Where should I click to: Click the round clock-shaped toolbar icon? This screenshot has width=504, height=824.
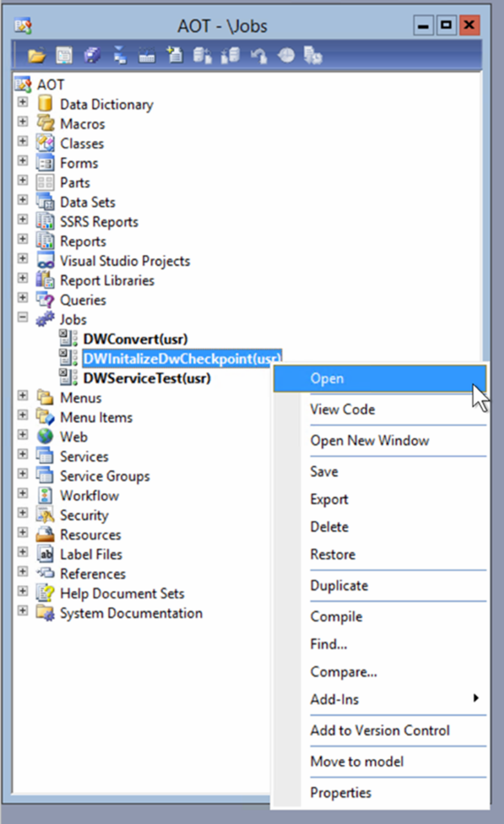(286, 57)
